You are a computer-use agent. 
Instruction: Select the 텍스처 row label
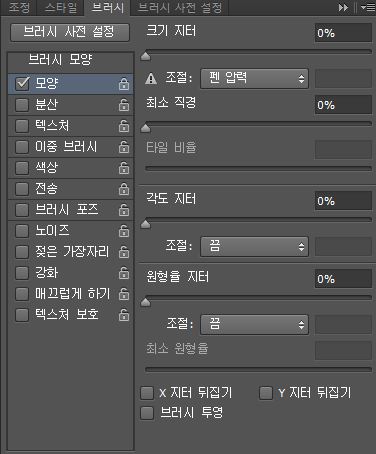point(52,126)
